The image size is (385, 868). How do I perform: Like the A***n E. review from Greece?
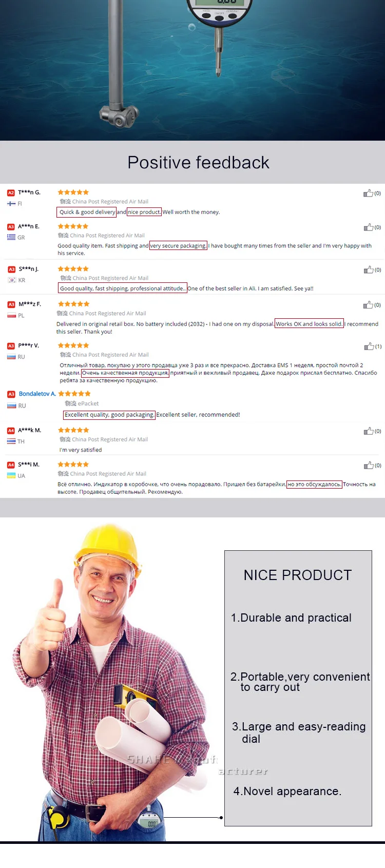[369, 227]
